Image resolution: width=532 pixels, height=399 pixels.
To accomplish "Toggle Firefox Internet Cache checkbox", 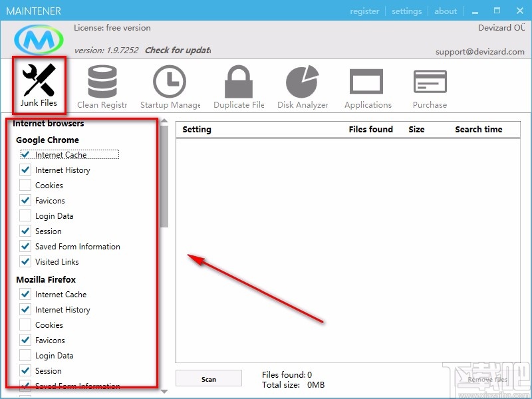I will click(25, 294).
